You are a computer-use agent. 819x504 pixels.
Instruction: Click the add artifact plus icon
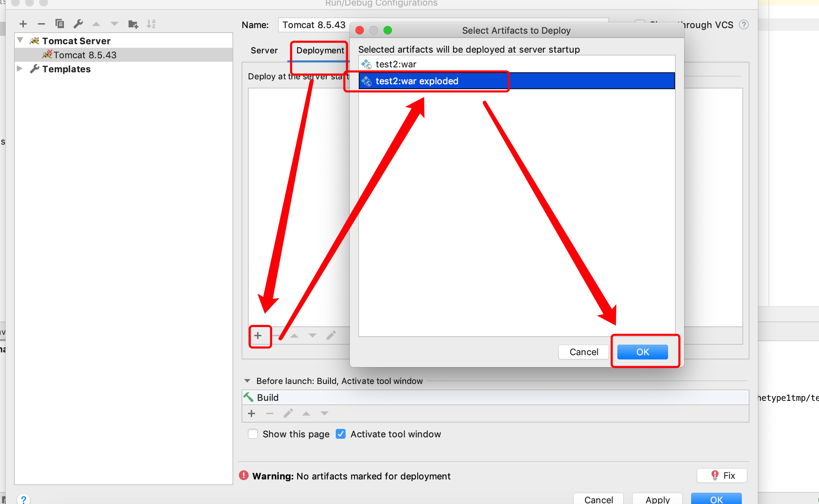pos(260,336)
